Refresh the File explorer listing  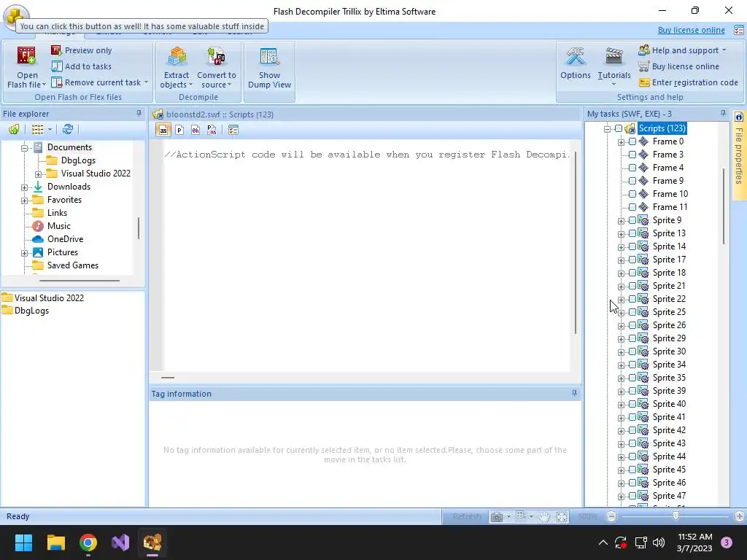[x=68, y=130]
